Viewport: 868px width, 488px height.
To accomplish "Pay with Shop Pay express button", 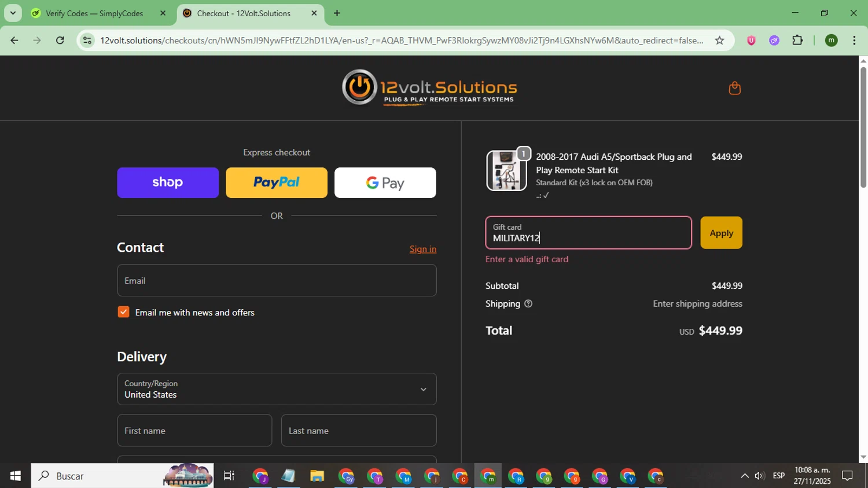I will [x=168, y=183].
